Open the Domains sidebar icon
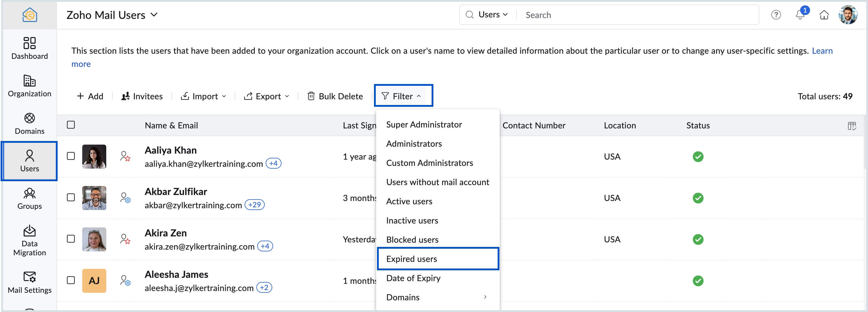The height and width of the screenshot is (312, 868). click(x=29, y=123)
